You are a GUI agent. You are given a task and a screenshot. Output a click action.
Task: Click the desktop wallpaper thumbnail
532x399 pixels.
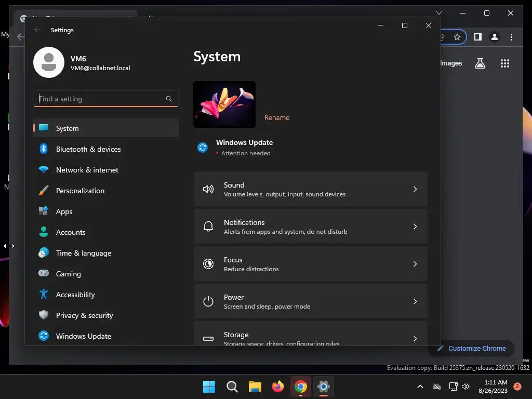[224, 104]
